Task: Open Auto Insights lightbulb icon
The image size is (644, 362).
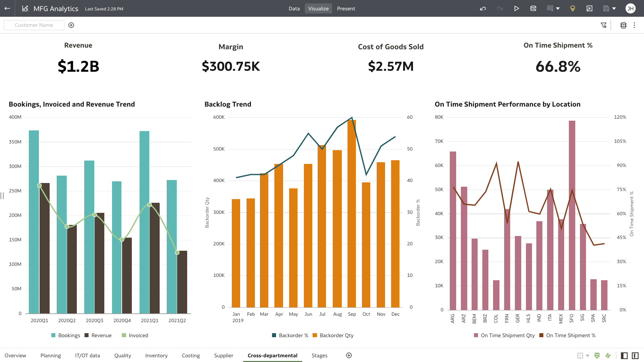Action: point(573,8)
